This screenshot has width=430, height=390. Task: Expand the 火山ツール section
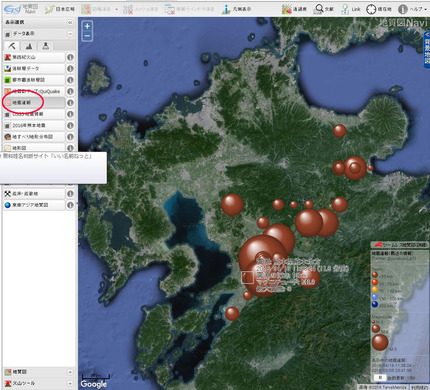(x=70, y=383)
